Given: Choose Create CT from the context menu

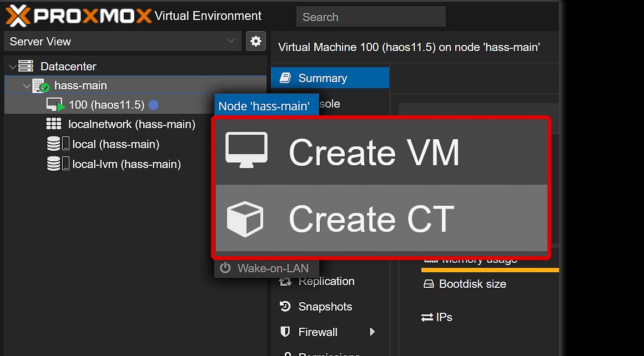Looking at the screenshot, I should (x=381, y=218).
